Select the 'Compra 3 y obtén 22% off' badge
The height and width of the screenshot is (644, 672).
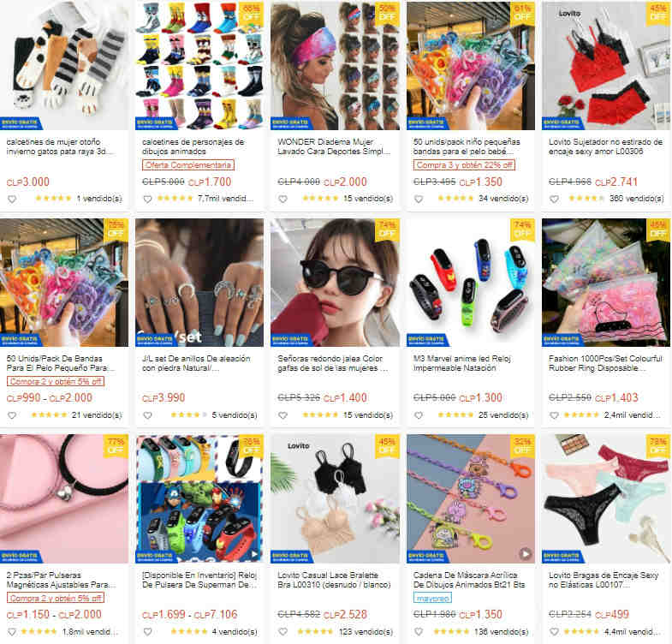coord(464,165)
